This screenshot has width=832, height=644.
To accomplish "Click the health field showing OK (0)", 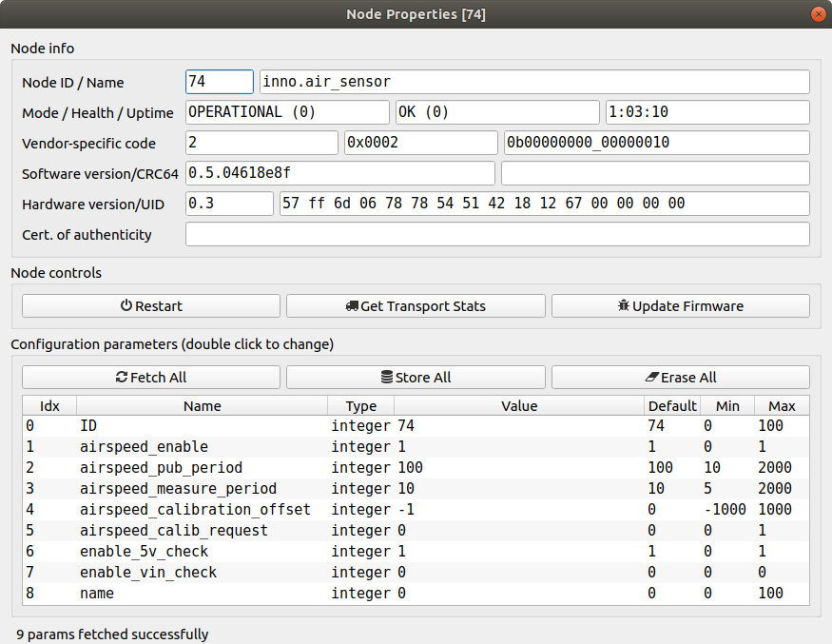I will (x=497, y=112).
